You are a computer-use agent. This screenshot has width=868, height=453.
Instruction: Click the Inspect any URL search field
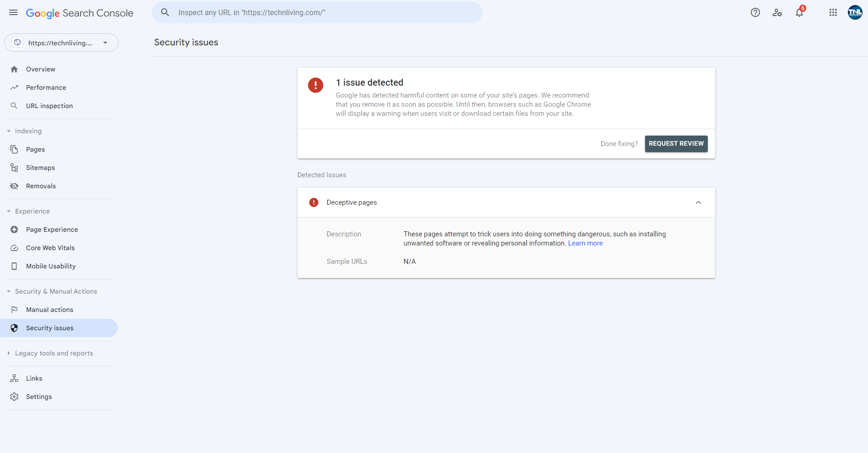pyautogui.click(x=317, y=12)
